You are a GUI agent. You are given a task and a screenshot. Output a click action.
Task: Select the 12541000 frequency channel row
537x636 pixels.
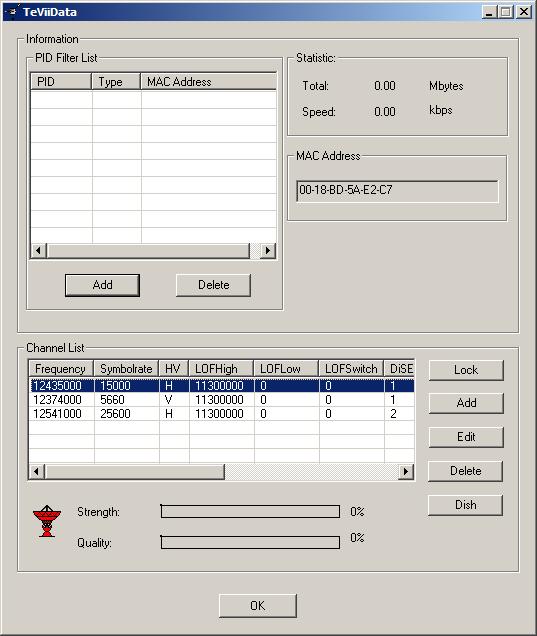coord(221,414)
